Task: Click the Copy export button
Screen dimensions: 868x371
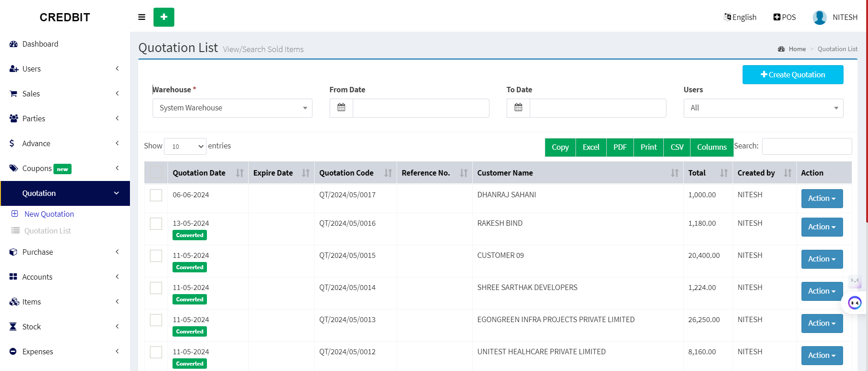Action: [560, 147]
